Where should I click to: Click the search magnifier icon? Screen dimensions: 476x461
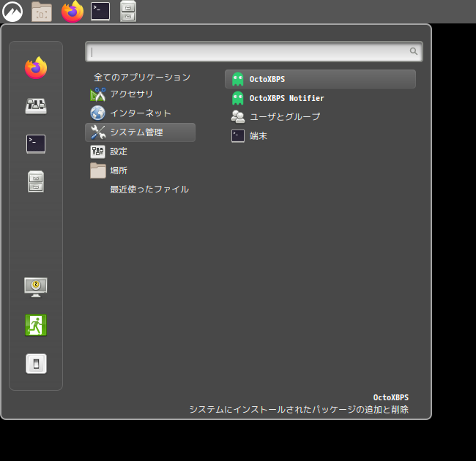414,51
